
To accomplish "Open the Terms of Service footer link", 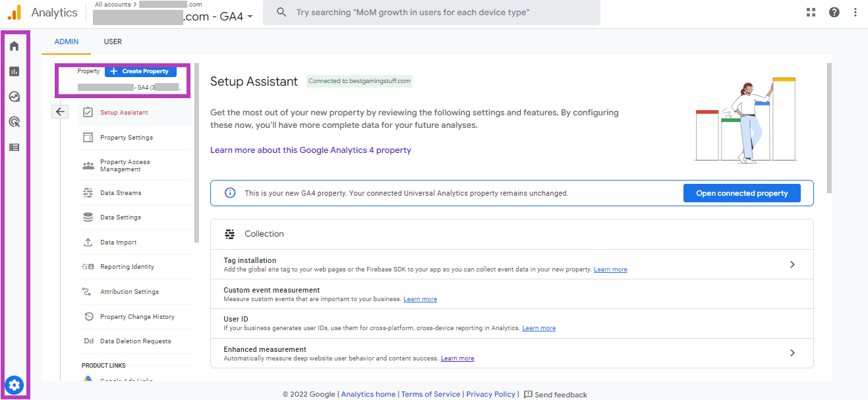I will tap(431, 394).
